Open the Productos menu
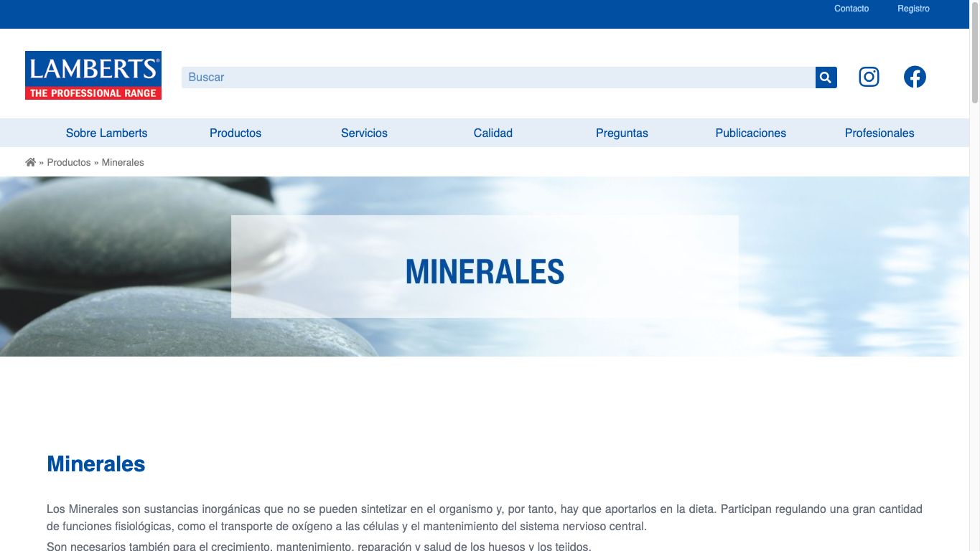 point(235,133)
